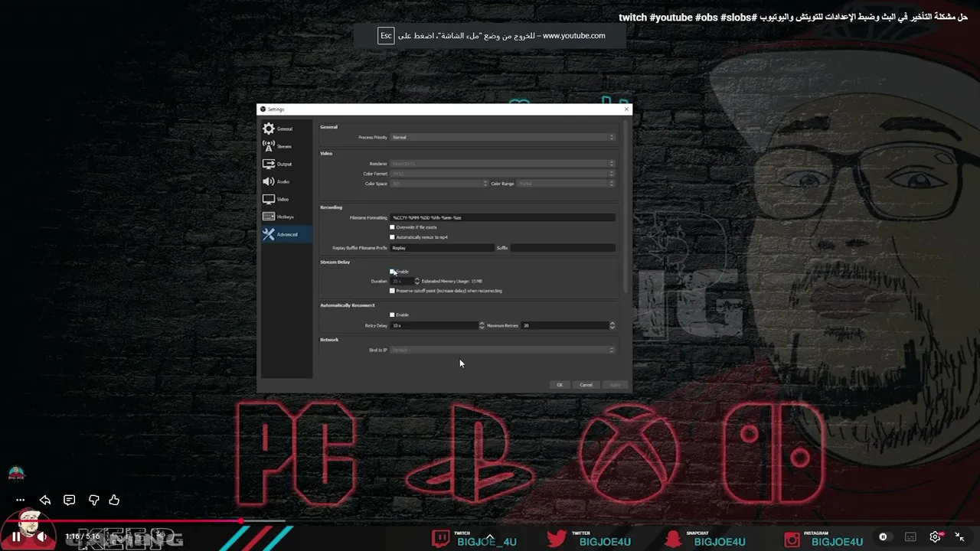
Task: Open Color Range dropdown
Action: click(x=566, y=184)
